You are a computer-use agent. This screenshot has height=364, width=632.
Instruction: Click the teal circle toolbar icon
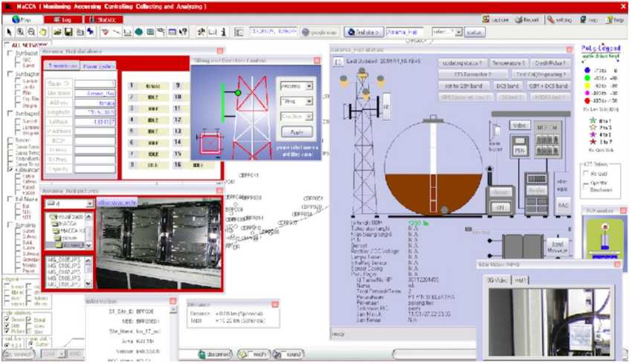pyautogui.click(x=139, y=33)
